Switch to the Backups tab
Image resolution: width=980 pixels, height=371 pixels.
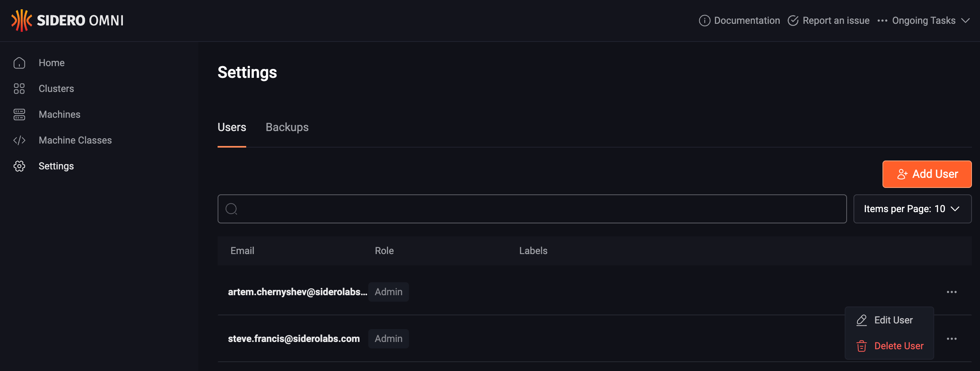pyautogui.click(x=287, y=127)
